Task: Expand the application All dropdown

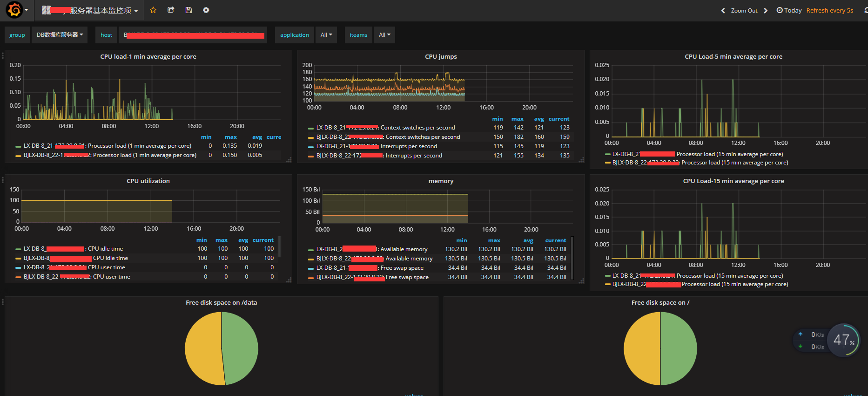Action: click(x=326, y=35)
